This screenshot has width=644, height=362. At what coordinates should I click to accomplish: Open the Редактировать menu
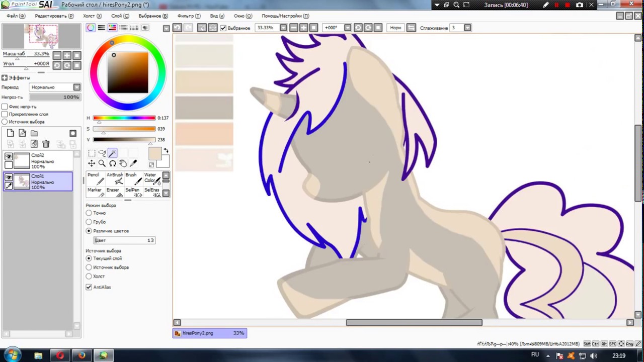pyautogui.click(x=54, y=16)
